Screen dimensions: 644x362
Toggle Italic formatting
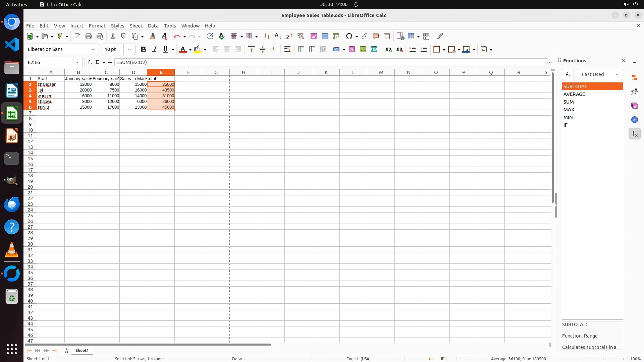click(x=155, y=50)
